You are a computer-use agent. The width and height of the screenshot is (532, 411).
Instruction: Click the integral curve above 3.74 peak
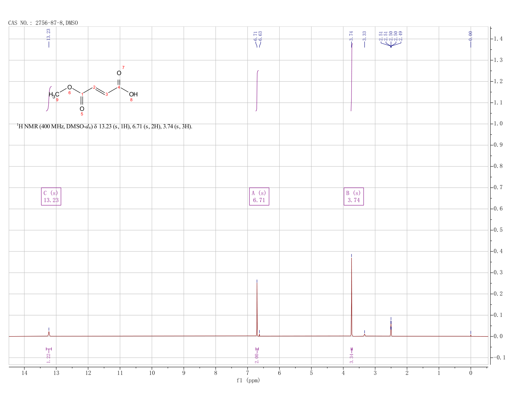pos(351,77)
